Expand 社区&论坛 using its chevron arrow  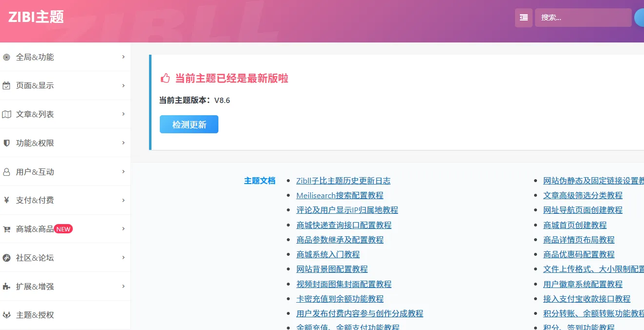(124, 258)
